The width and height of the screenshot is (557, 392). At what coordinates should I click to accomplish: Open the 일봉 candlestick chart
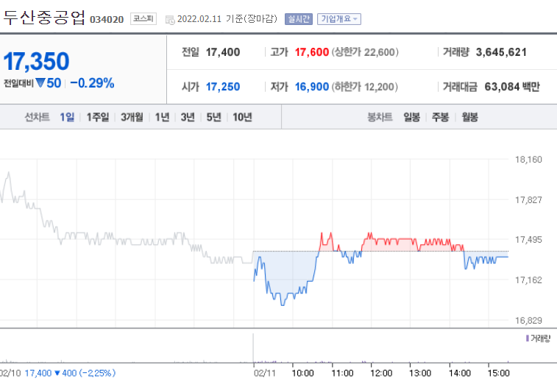point(412,117)
